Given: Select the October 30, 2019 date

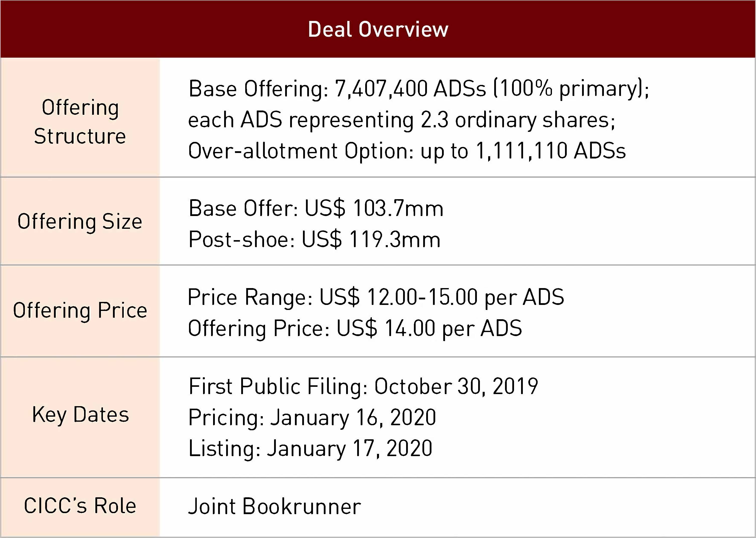Looking at the screenshot, I should [456, 386].
